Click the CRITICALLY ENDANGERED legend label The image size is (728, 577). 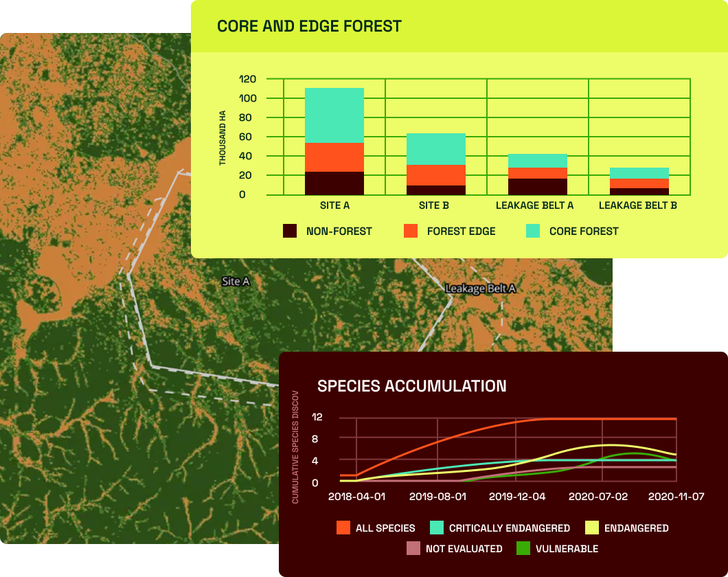[x=510, y=528]
